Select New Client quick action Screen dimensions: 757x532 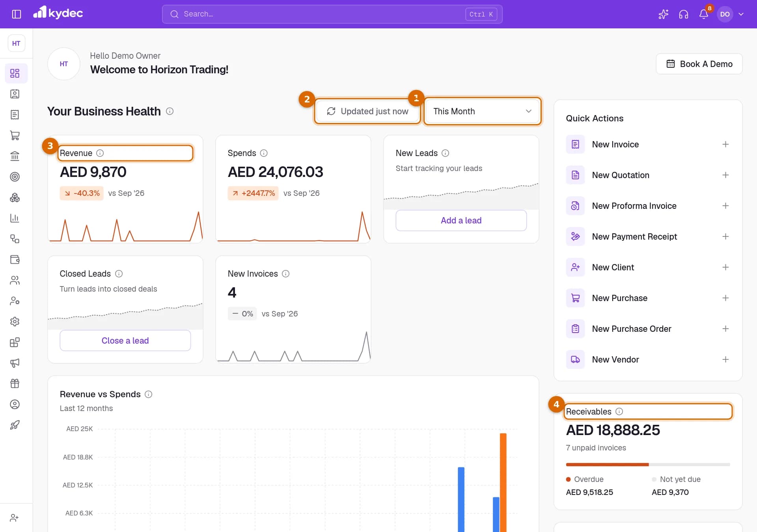click(x=648, y=267)
